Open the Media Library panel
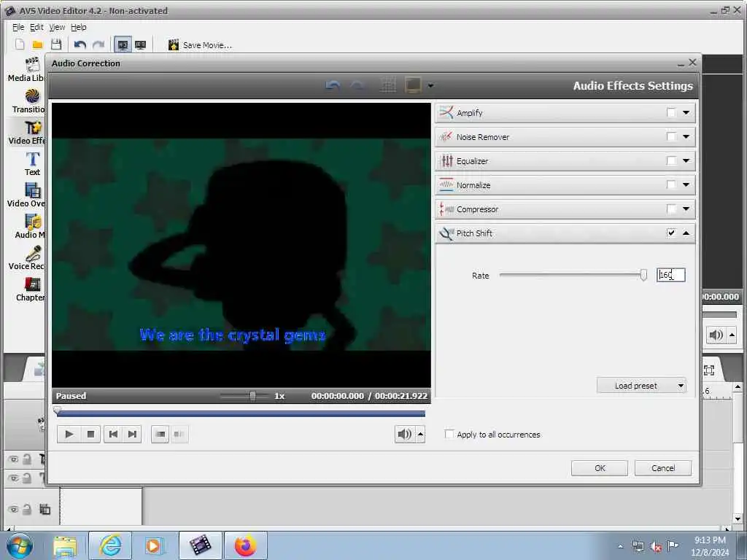Screen dimensions: 747x560 pos(26,69)
